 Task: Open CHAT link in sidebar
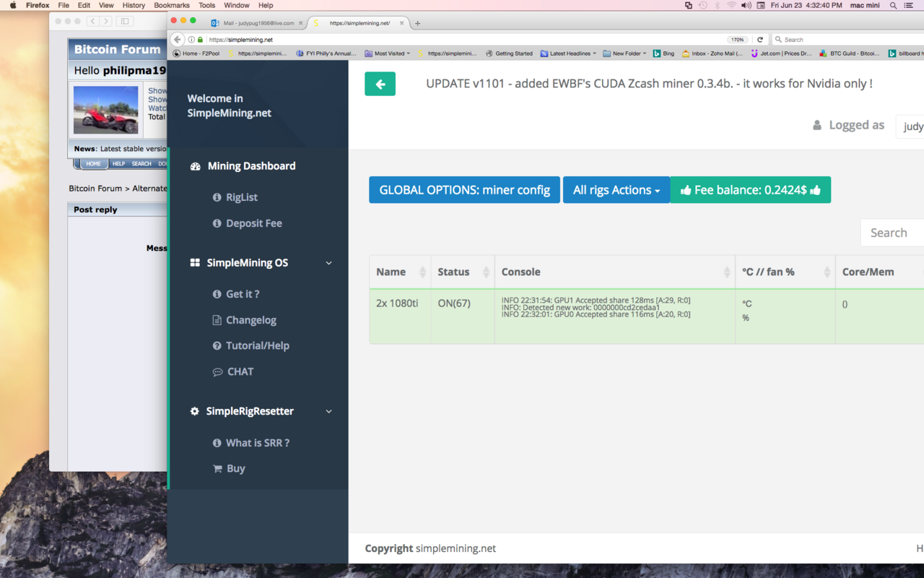pos(240,371)
